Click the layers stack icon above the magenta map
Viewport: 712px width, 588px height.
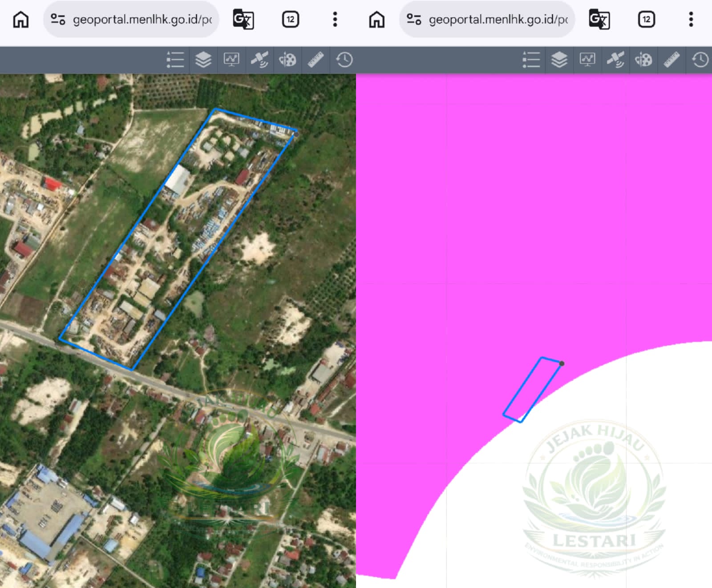[559, 60]
